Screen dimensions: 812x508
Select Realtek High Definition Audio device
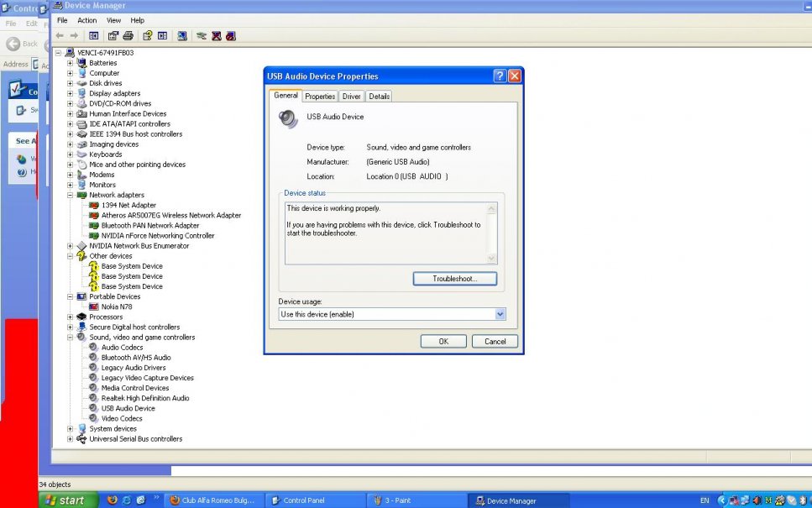[144, 398]
